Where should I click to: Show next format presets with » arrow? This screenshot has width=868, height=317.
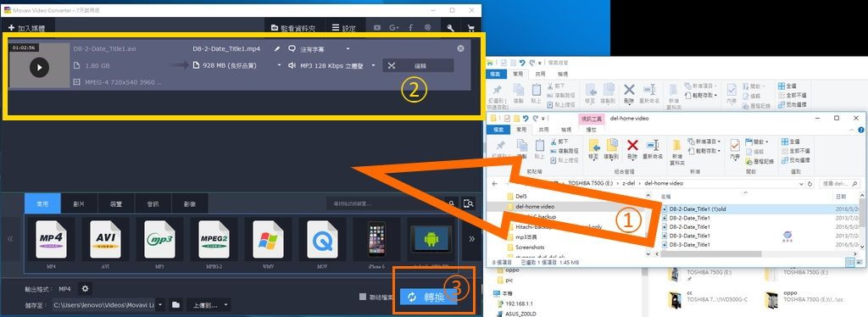click(471, 239)
